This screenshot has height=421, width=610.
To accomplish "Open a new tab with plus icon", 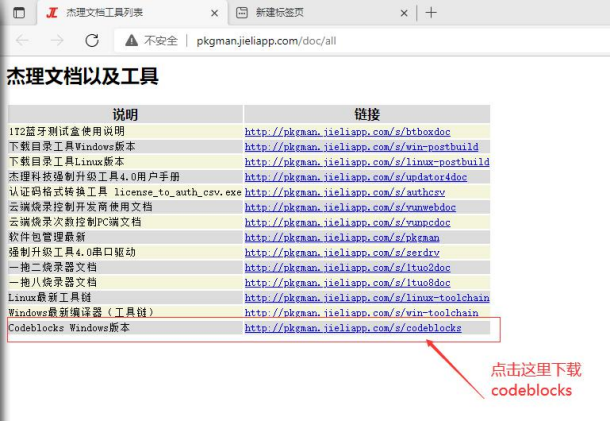I will tap(431, 13).
